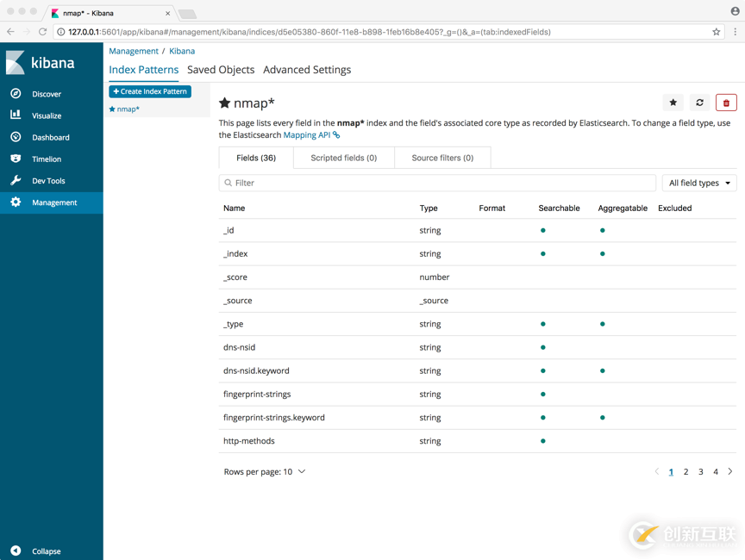The height and width of the screenshot is (560, 745).
Task: Open Dev Tools wrench icon
Action: (x=16, y=181)
